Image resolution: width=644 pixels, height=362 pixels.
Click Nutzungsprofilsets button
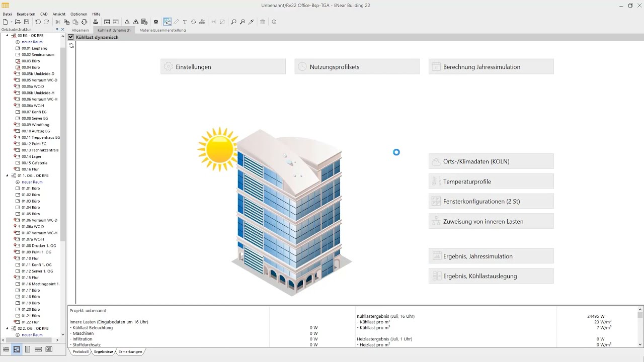coord(357,67)
